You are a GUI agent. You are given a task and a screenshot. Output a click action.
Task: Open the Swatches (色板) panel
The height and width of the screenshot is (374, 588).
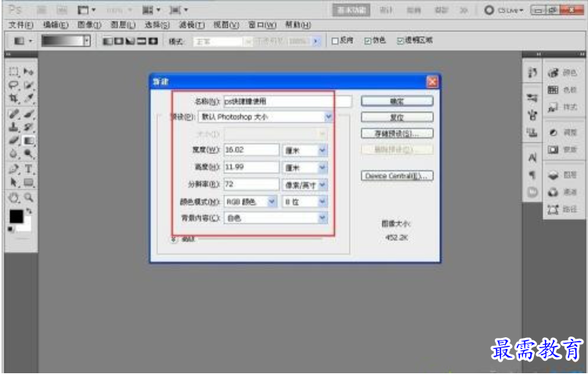coord(562,90)
